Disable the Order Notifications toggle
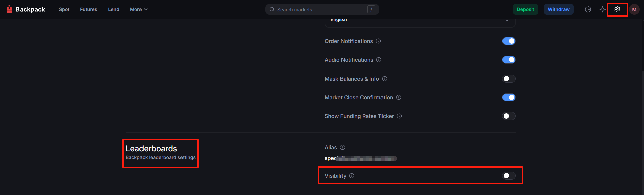 (509, 41)
